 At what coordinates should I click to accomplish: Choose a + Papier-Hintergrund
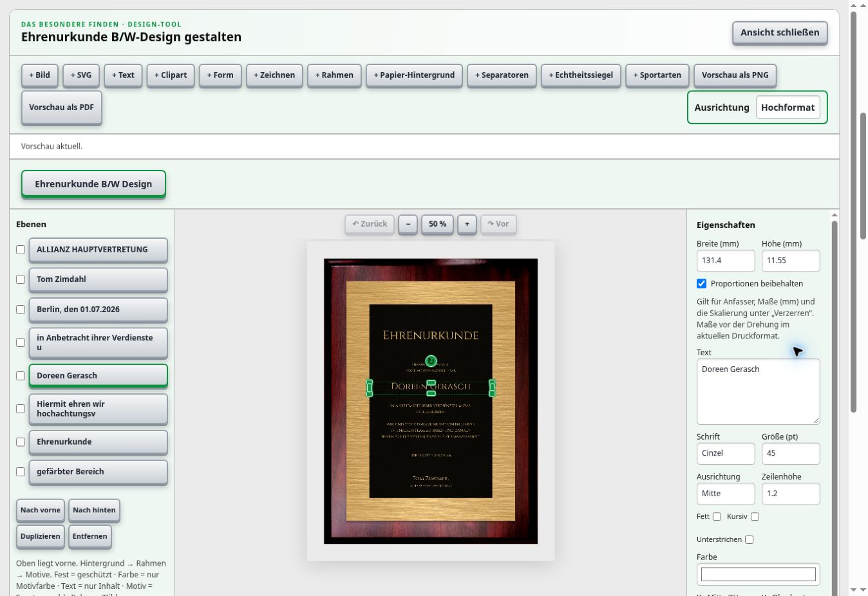(x=414, y=75)
